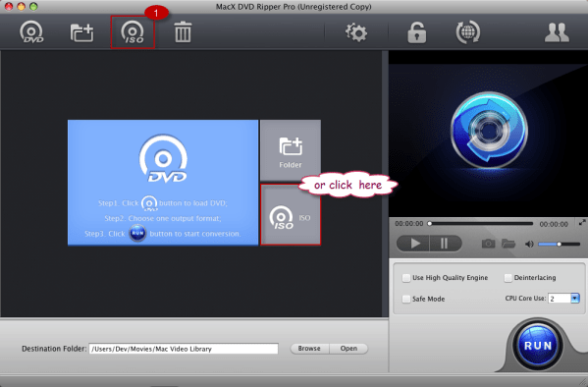Load an ISO image from the toolbar
This screenshot has width=588, height=387.
click(x=133, y=32)
